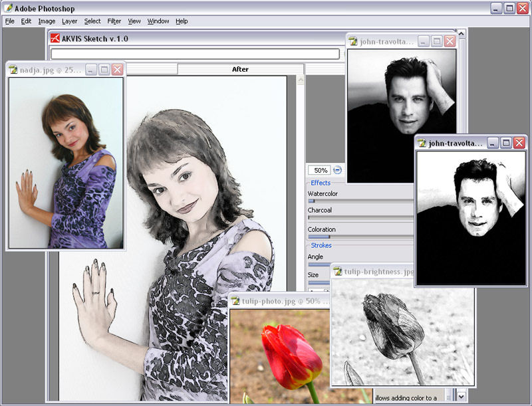The width and height of the screenshot is (532, 406).
Task: Minimize the nadja.jpg window
Action: 90,70
